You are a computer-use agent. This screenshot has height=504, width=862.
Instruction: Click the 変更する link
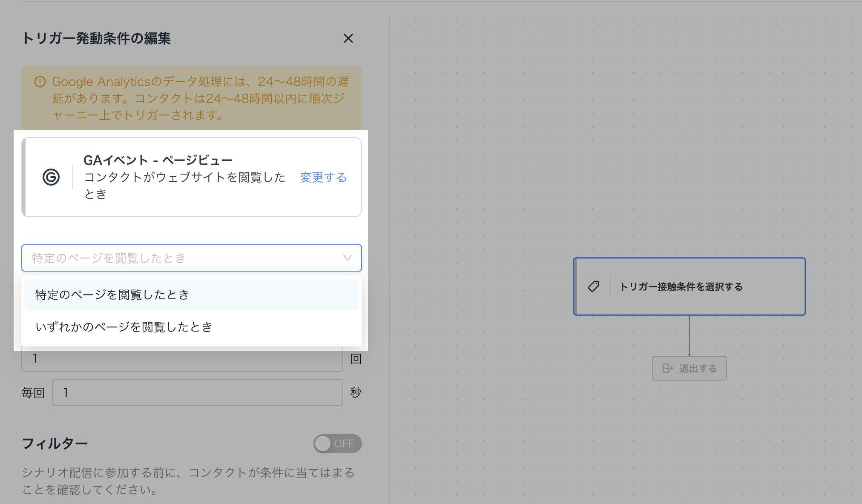pos(323,177)
